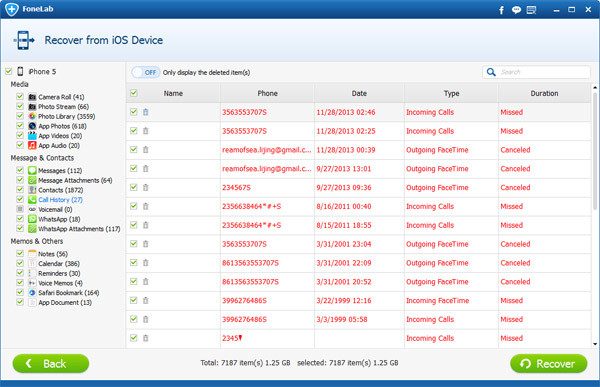Click the Voicemail icon
The width and height of the screenshot is (600, 387).
pyautogui.click(x=32, y=209)
